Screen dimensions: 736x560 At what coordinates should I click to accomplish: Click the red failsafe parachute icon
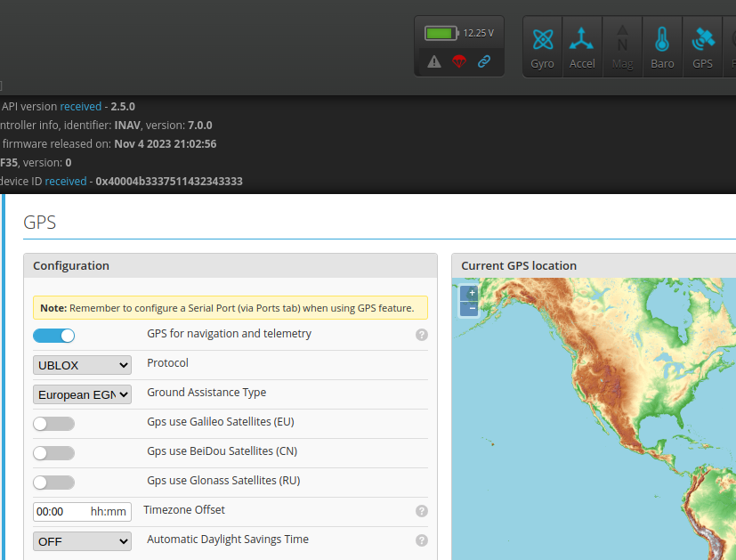pos(459,61)
